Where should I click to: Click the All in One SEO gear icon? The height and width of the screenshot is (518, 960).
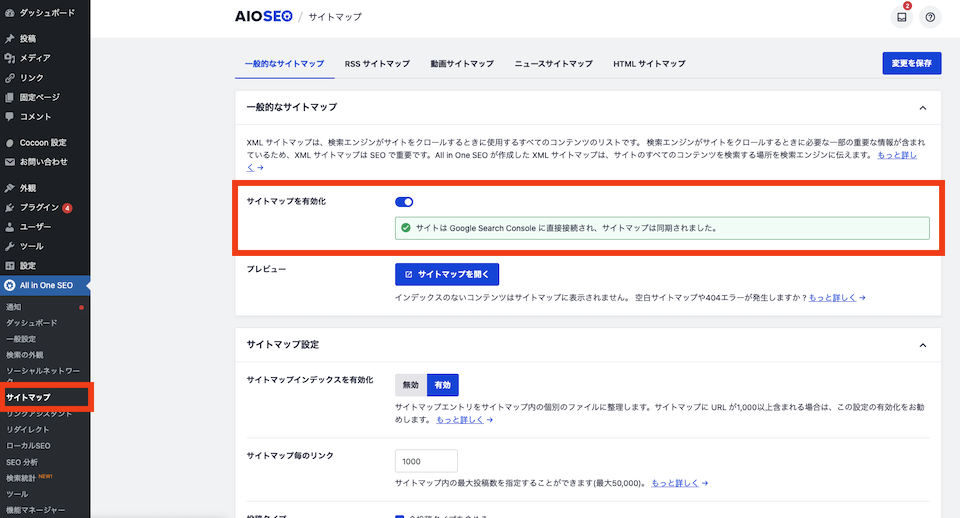(10, 285)
